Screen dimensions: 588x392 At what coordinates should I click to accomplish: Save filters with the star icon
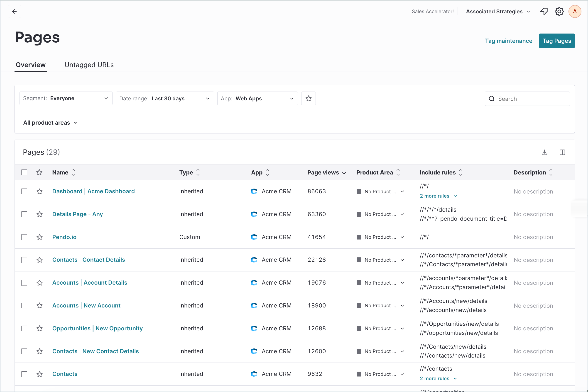(309, 99)
